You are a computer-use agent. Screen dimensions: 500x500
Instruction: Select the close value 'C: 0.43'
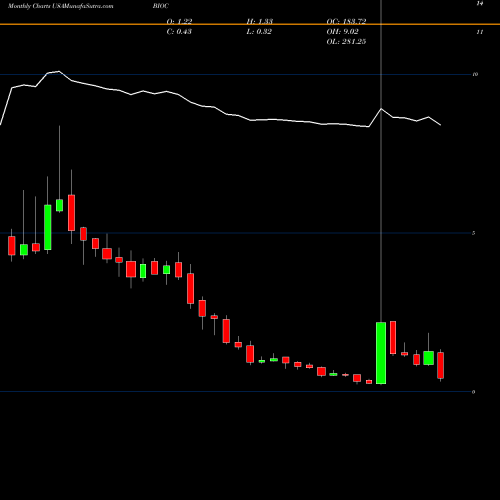[179, 32]
